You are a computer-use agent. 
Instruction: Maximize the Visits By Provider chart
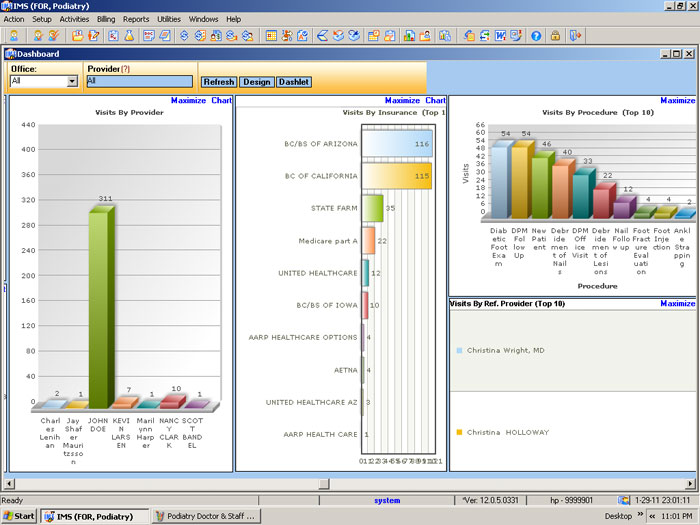tap(188, 100)
